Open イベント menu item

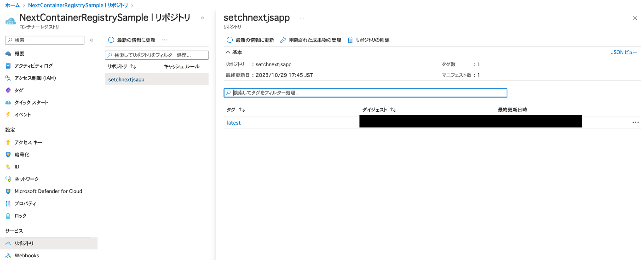pyautogui.click(x=23, y=115)
